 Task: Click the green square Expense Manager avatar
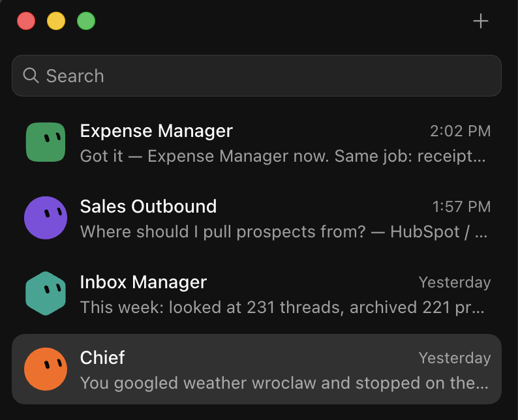[x=46, y=142]
